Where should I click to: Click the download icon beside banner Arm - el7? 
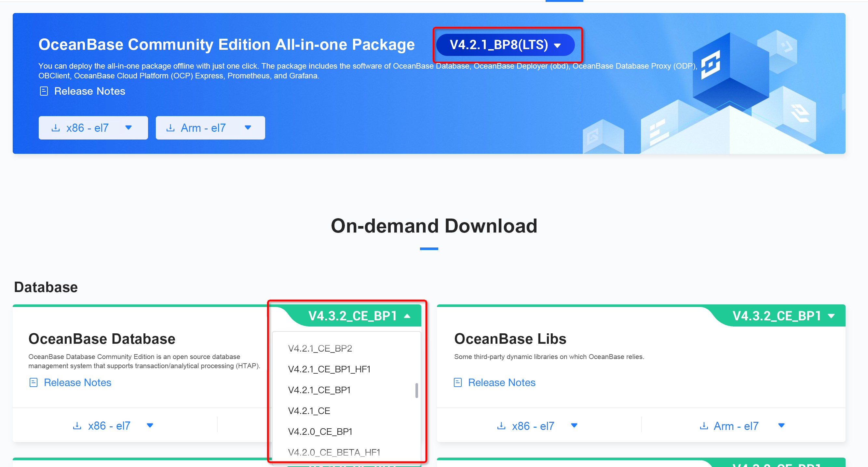coord(170,128)
